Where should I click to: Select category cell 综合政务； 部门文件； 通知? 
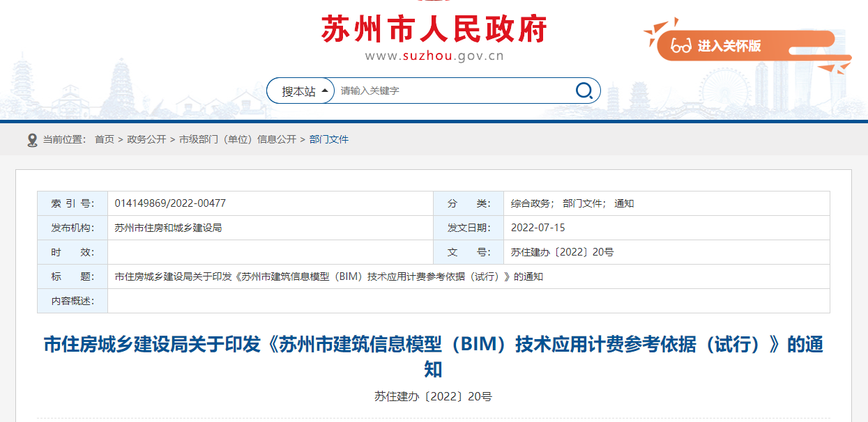[667, 203]
